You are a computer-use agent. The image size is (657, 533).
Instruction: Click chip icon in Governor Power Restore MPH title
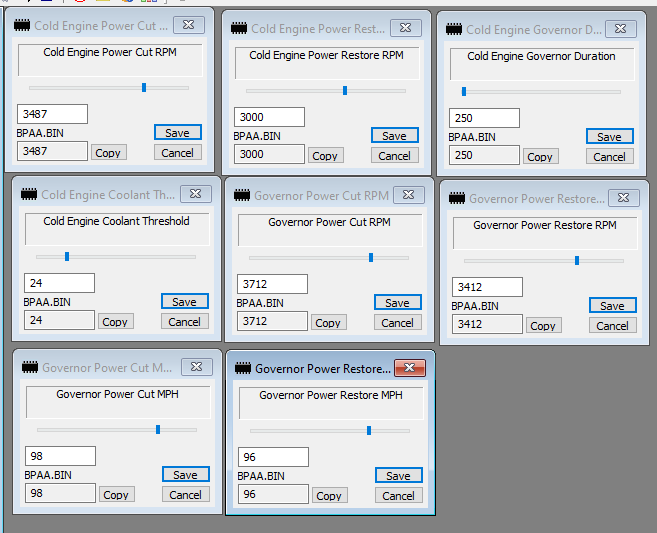(243, 368)
